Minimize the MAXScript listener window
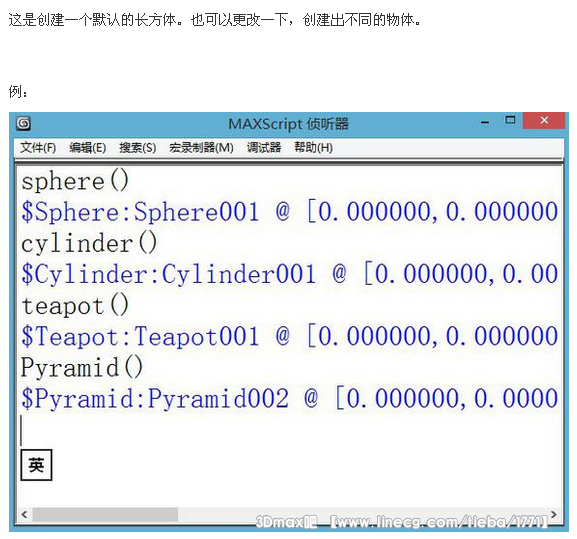Screen dimensions: 577x539 [x=485, y=121]
